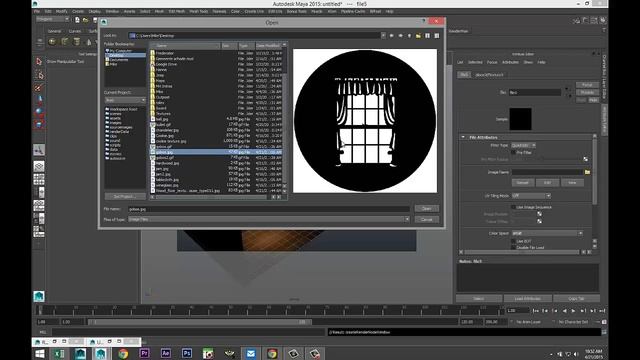Enable the Pre Filter checkbox
Viewport: 640px width, 360px height.
click(513, 153)
